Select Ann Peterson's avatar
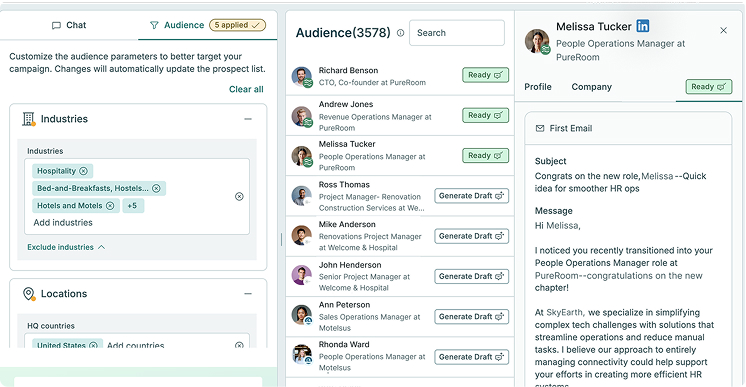This screenshot has height=387, width=746. click(302, 316)
